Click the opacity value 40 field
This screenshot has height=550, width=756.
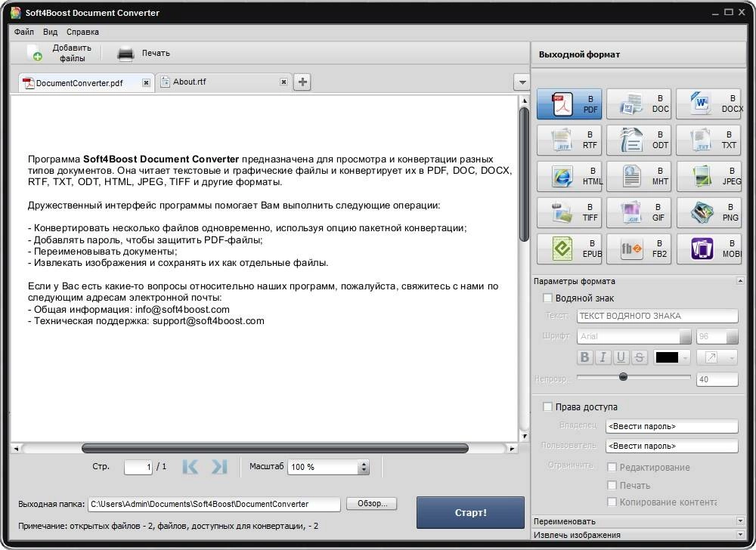[x=717, y=379]
